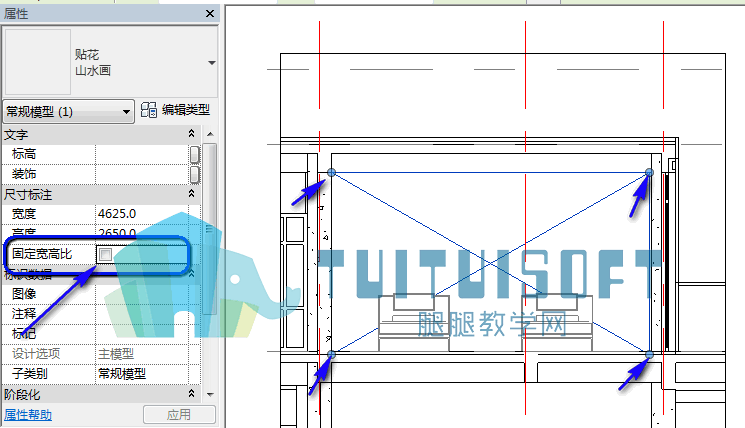Select the 子类别 value 常规模型
The image size is (745, 428).
pyautogui.click(x=142, y=374)
